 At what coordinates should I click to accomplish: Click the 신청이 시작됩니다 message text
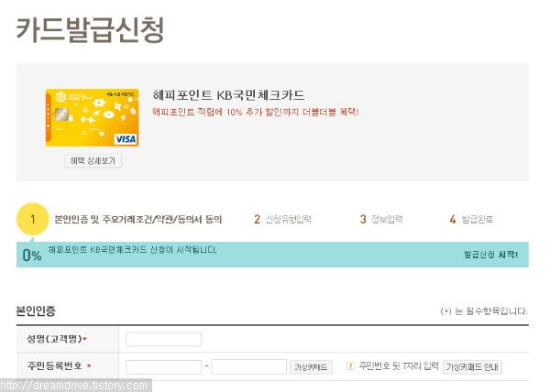tap(133, 250)
